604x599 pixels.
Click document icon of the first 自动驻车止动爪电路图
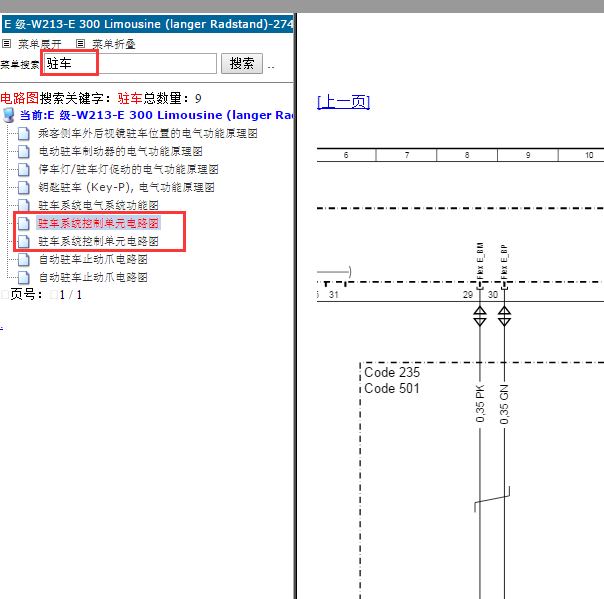tap(23, 259)
